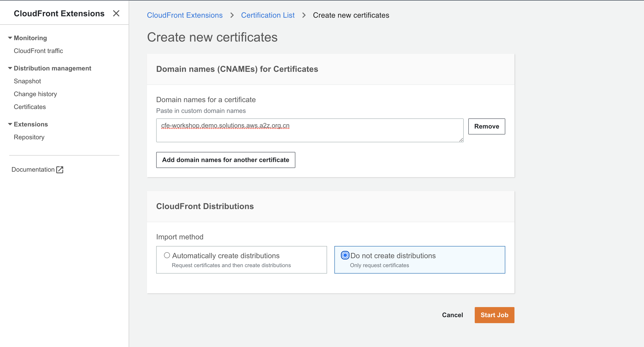This screenshot has width=644, height=347.
Task: Click the chevron after the CloudFront Extensions breadcrumb
Action: 232,15
